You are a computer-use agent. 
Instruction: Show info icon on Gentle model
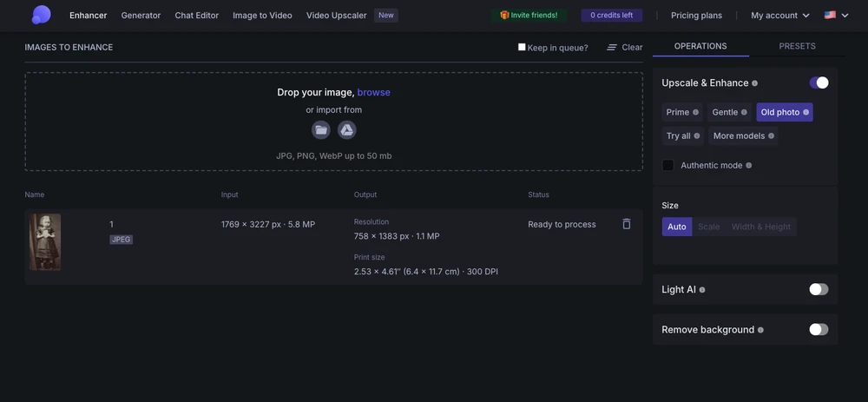coord(744,112)
